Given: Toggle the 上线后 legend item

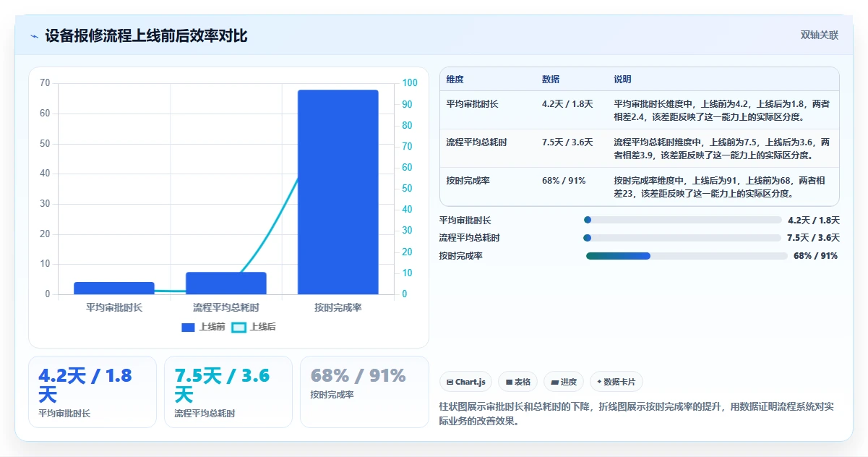Looking at the screenshot, I should pyautogui.click(x=254, y=327).
